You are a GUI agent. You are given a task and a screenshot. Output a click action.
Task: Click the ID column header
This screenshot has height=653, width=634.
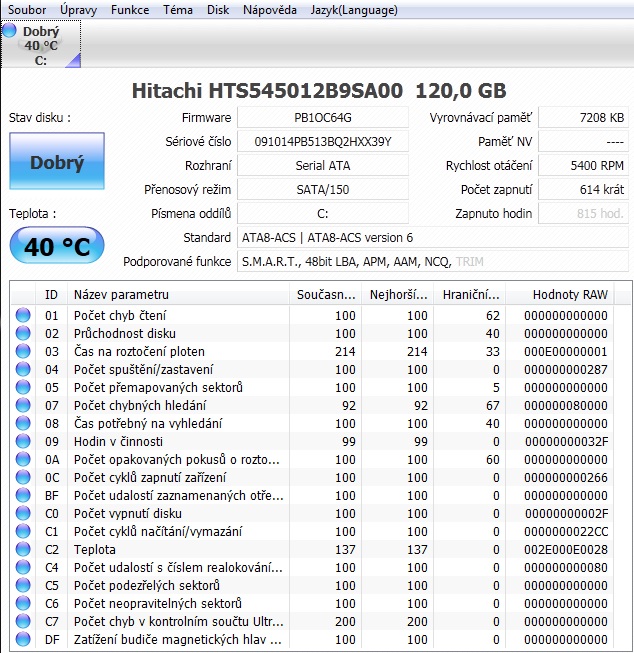[x=51, y=294]
